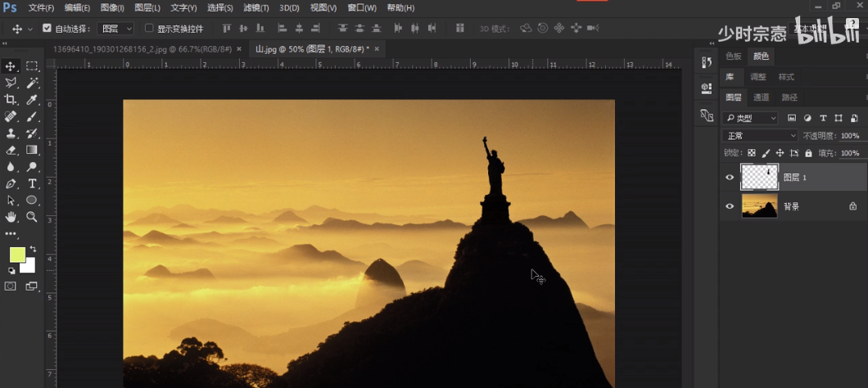868x388 pixels.
Task: Change the screen mode icon
Action: point(32,286)
